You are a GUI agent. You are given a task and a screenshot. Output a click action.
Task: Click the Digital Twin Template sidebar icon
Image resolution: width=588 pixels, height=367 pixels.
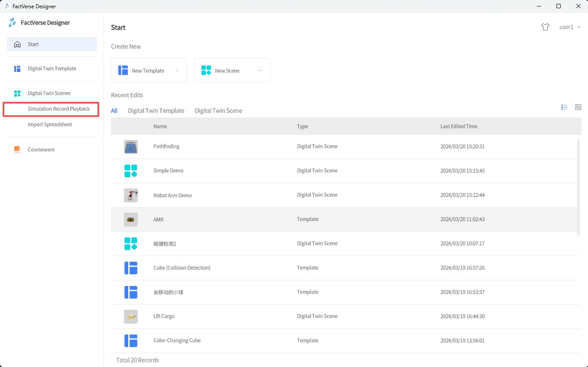pos(17,68)
